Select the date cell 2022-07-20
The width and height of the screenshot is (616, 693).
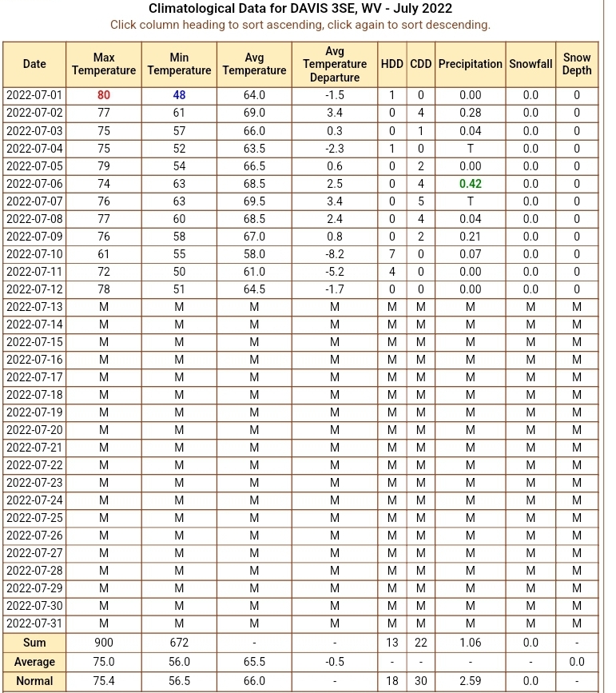34,430
